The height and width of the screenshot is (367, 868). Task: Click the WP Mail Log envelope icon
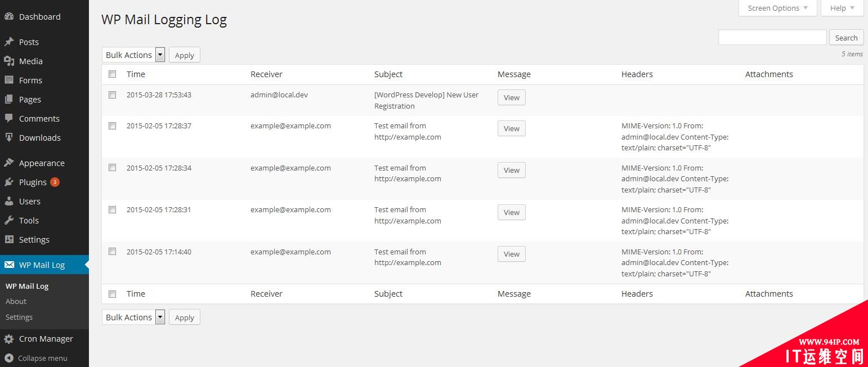(x=9, y=265)
